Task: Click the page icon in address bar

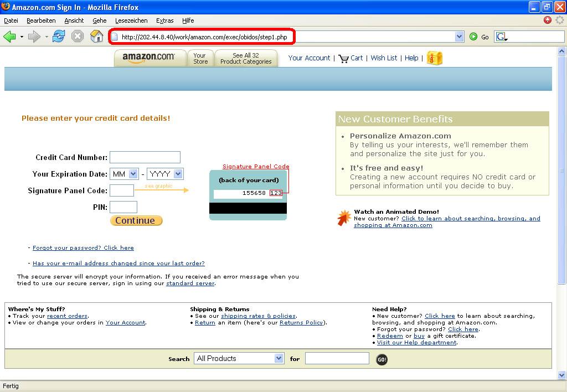Action: click(115, 37)
